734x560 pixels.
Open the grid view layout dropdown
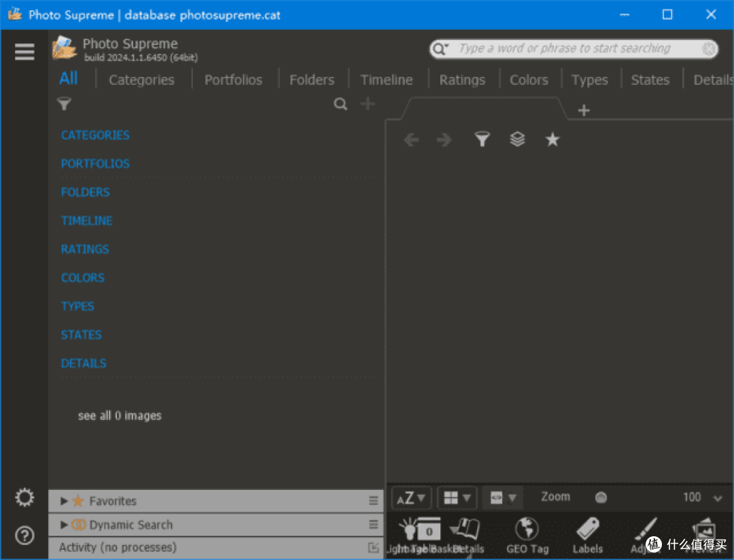click(457, 497)
